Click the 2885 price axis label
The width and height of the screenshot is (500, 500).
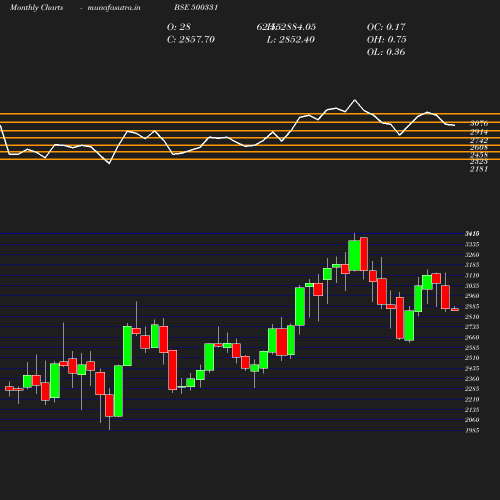472,306
